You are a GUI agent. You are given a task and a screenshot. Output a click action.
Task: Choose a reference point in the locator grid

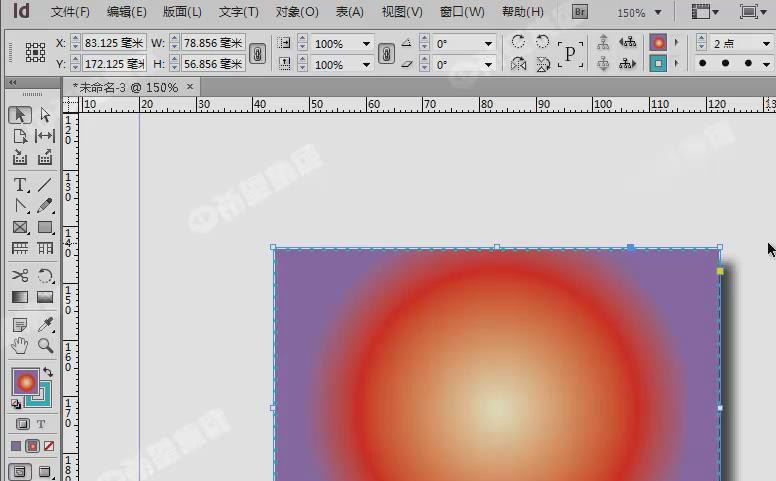(x=35, y=53)
